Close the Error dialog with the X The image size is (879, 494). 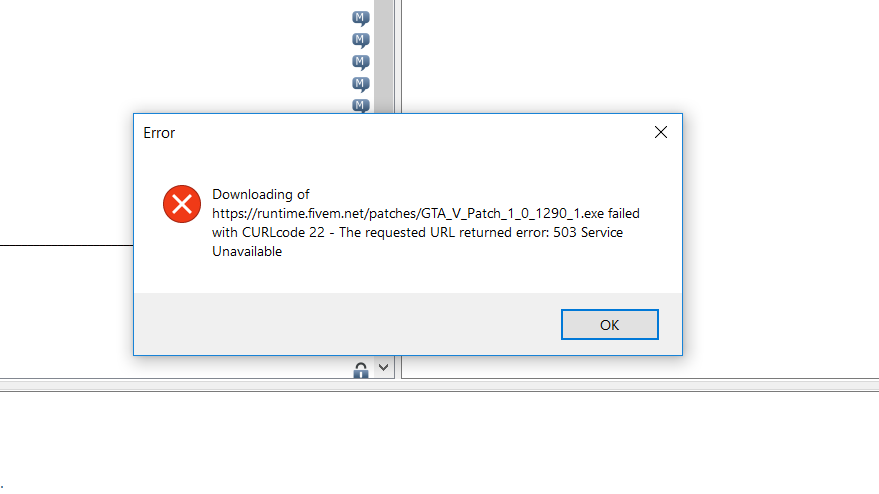pyautogui.click(x=660, y=132)
